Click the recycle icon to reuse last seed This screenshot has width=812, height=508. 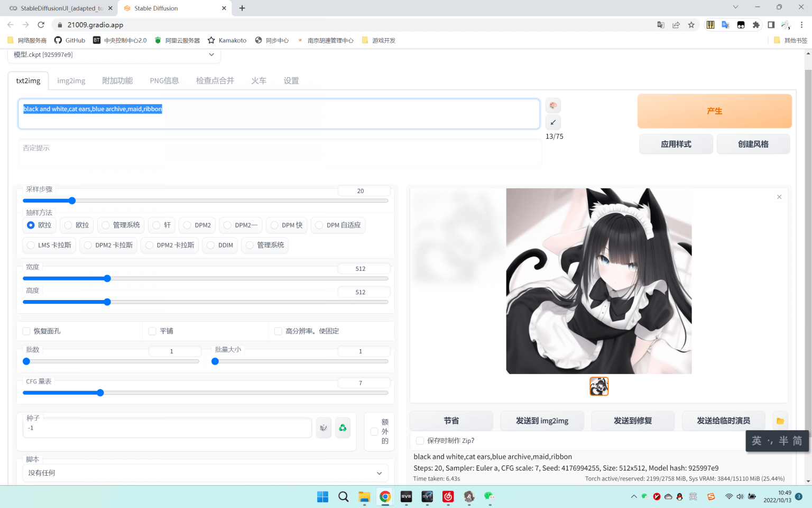(x=343, y=428)
